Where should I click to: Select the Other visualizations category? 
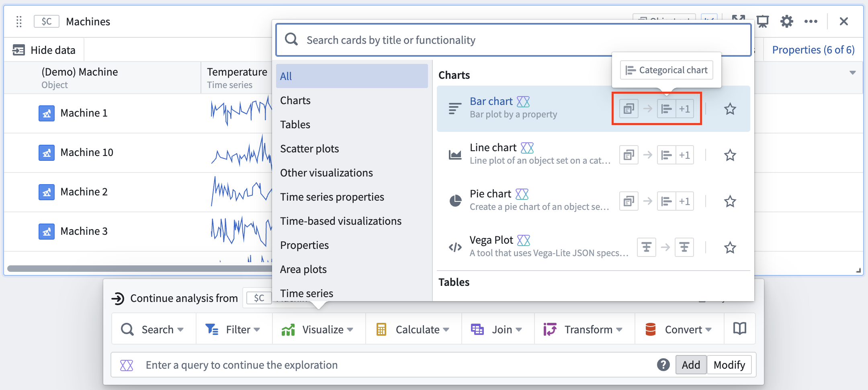352,173
